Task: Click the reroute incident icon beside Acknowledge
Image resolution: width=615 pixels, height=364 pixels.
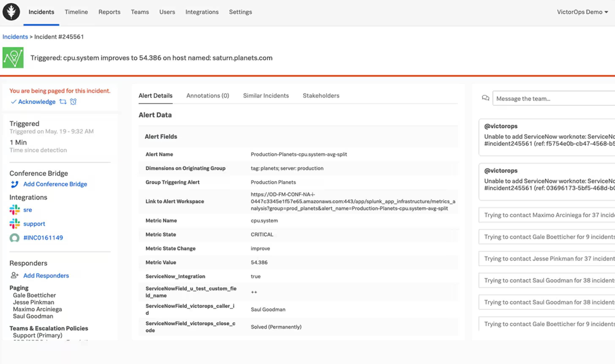Action: tap(63, 102)
